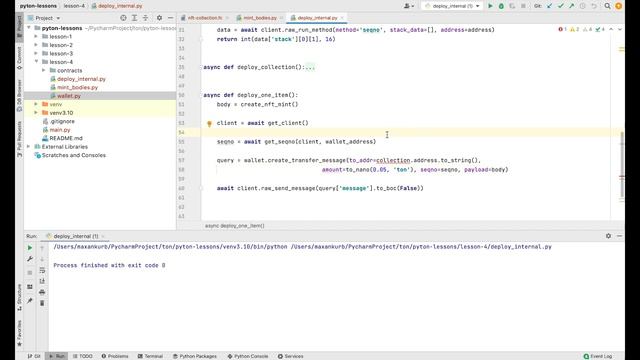Open Git tool window button

pos(34,356)
